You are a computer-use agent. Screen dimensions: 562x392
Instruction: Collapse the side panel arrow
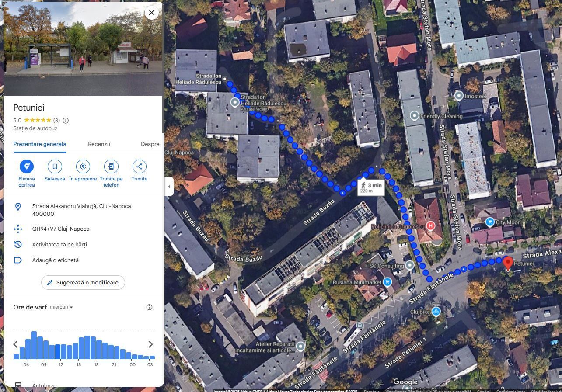click(169, 187)
